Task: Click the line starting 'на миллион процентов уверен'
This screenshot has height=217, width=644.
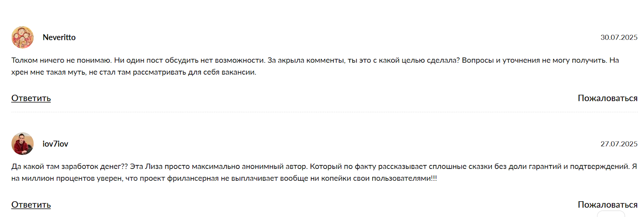Action: tap(224, 178)
